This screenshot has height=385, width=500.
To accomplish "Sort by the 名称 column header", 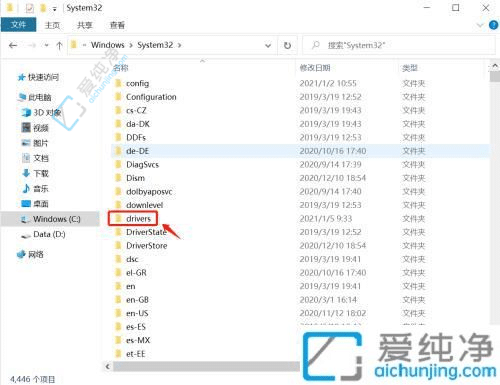I will pos(121,68).
